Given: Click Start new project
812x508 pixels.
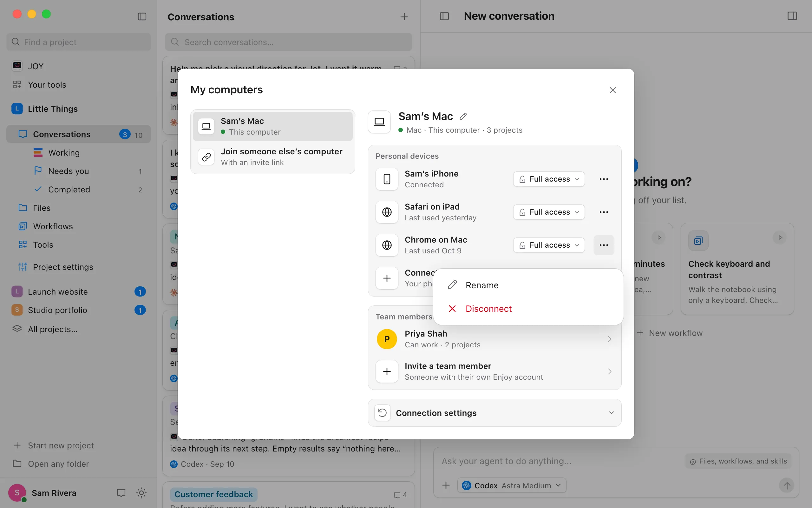Looking at the screenshot, I should (79, 445).
